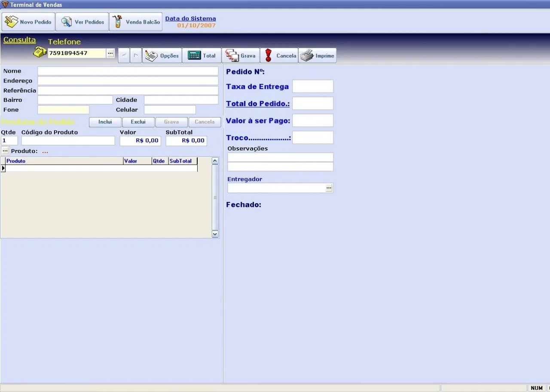Click the product grid scrollbar thumb
550x392 pixels.
coord(215,197)
